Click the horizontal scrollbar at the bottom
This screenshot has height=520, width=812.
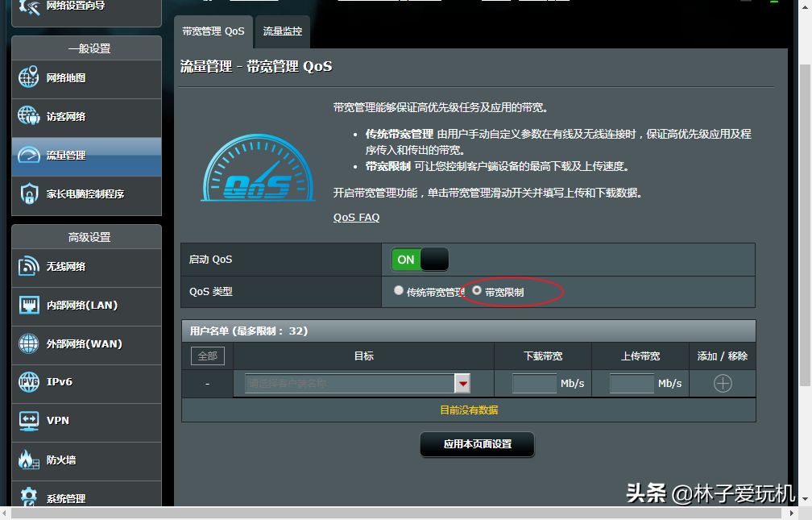coord(396,514)
